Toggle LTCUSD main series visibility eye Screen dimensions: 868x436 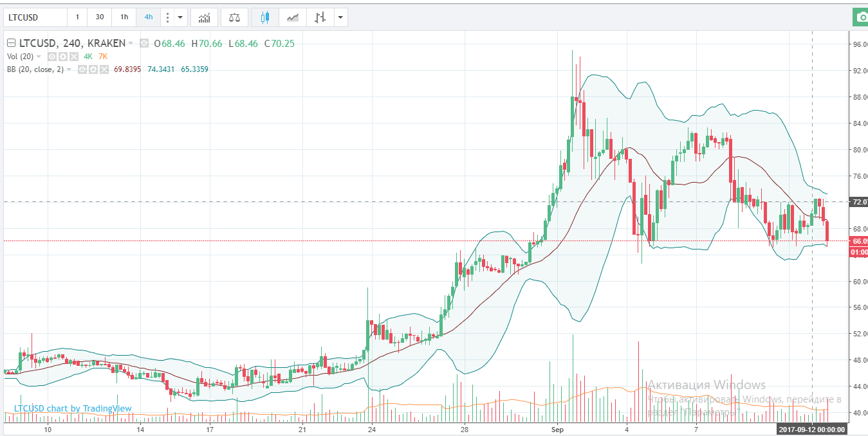tap(144, 44)
